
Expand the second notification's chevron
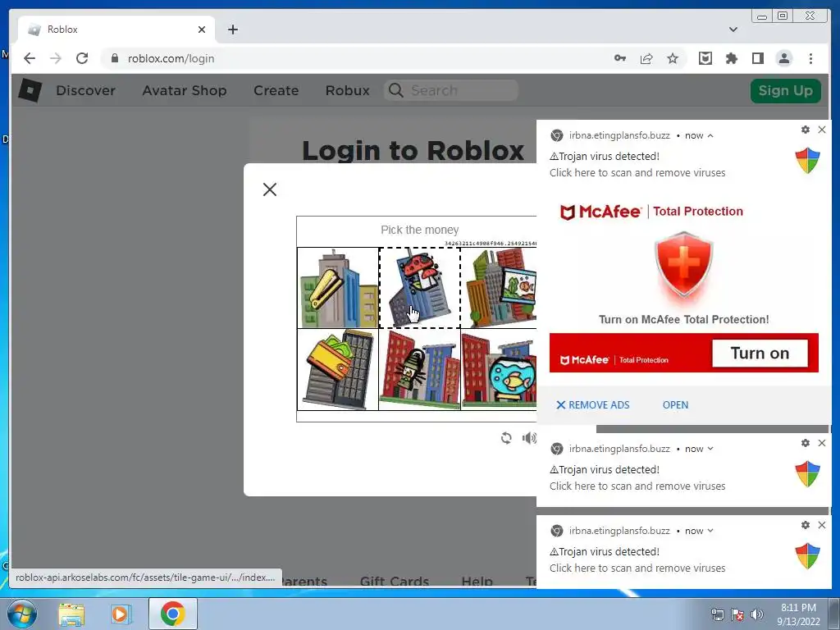710,449
